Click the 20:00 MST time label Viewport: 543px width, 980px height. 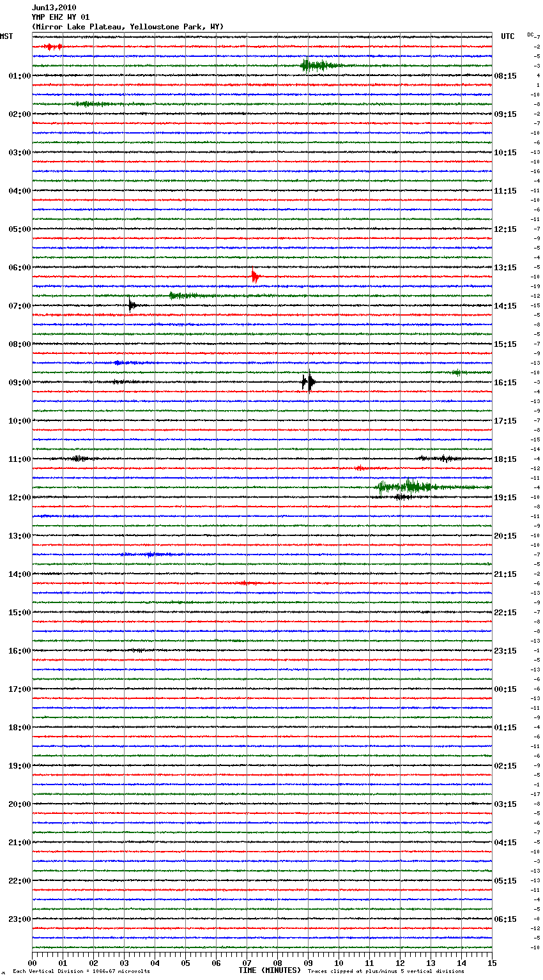point(20,804)
